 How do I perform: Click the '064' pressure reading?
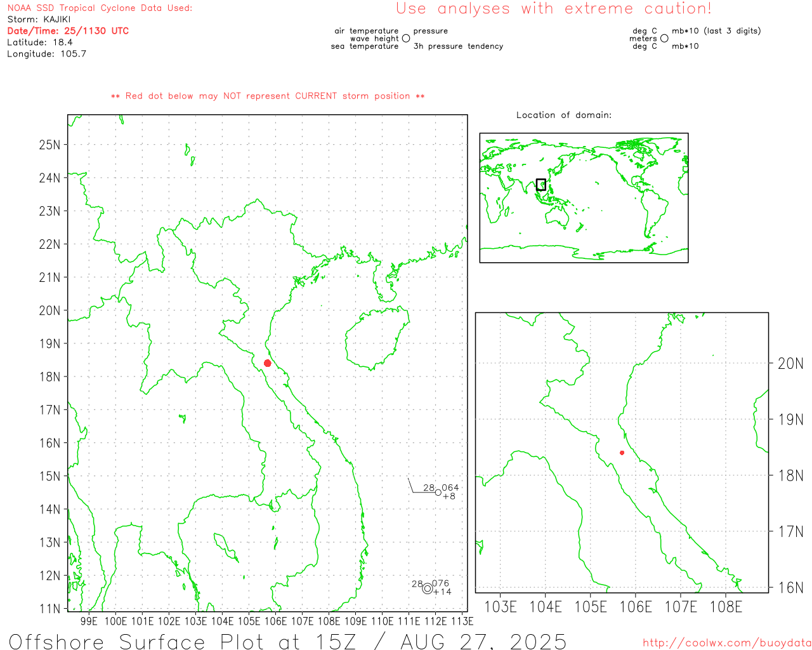click(450, 488)
